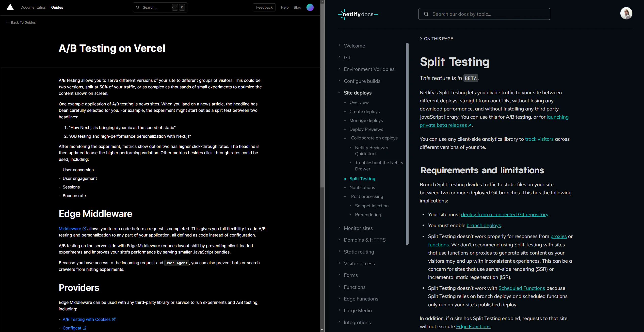
Task: Open Edge Functions link in article body
Action: click(473, 326)
